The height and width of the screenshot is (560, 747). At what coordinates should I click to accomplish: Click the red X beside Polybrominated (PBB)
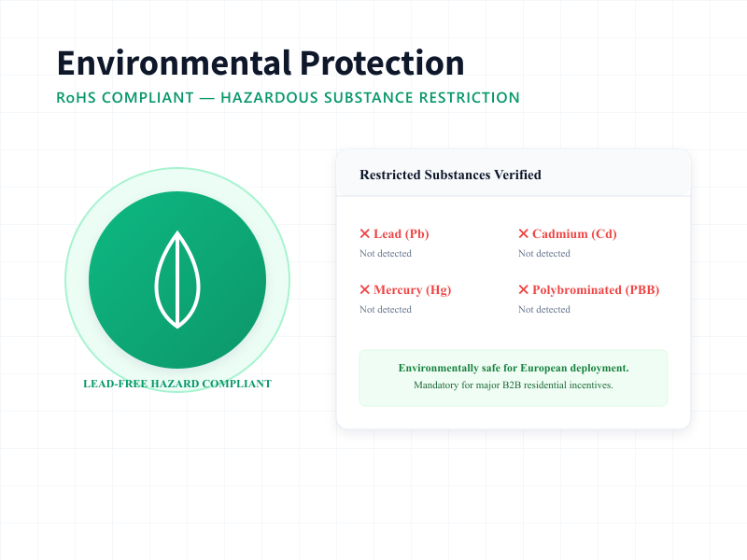[x=524, y=289]
